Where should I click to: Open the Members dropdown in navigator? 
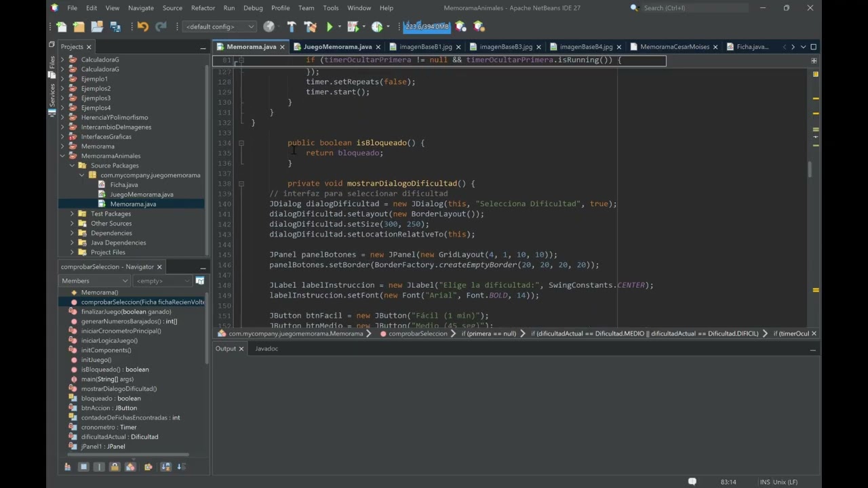[95, 281]
